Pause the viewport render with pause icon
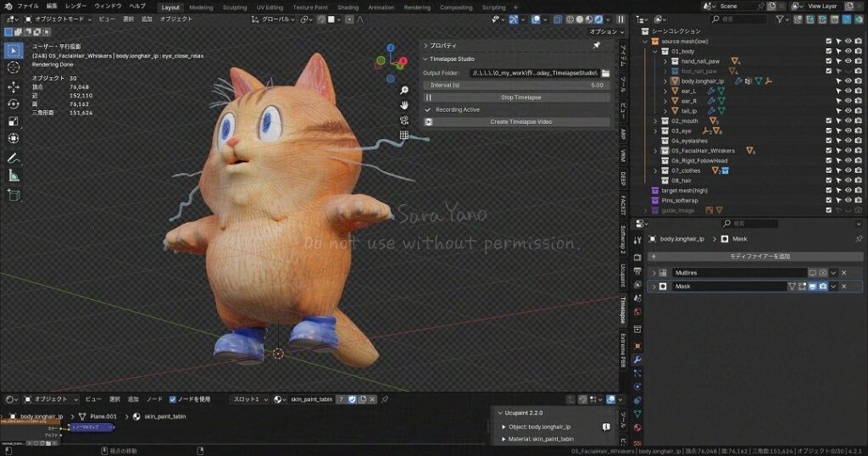 click(621, 19)
